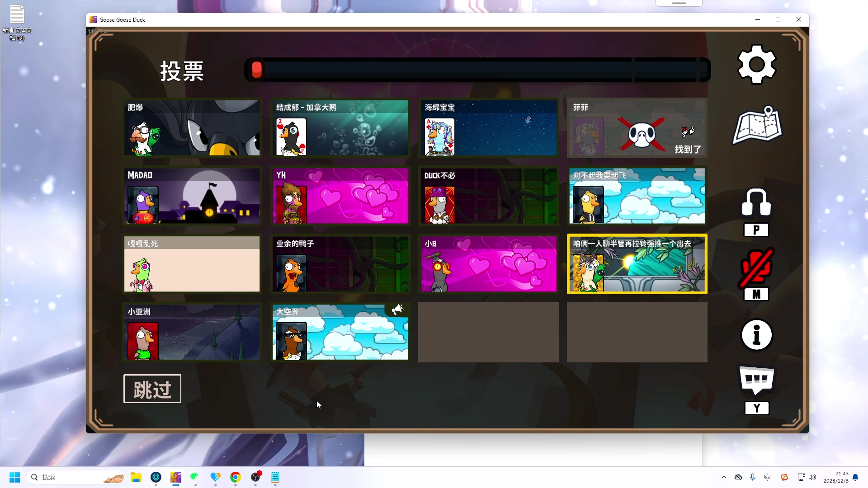Click the network display tray icon
The width and height of the screenshot is (868, 488).
click(x=801, y=477)
